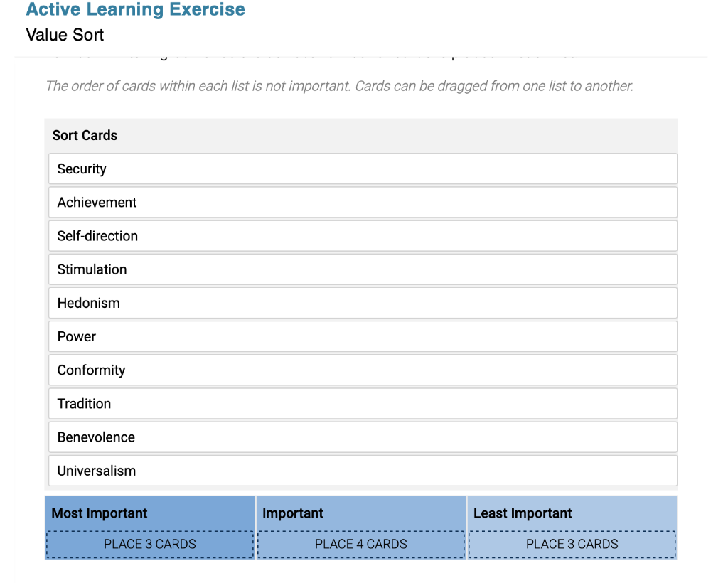The image size is (728, 583).
Task: Click the Sort Cards panel header
Action: (85, 135)
